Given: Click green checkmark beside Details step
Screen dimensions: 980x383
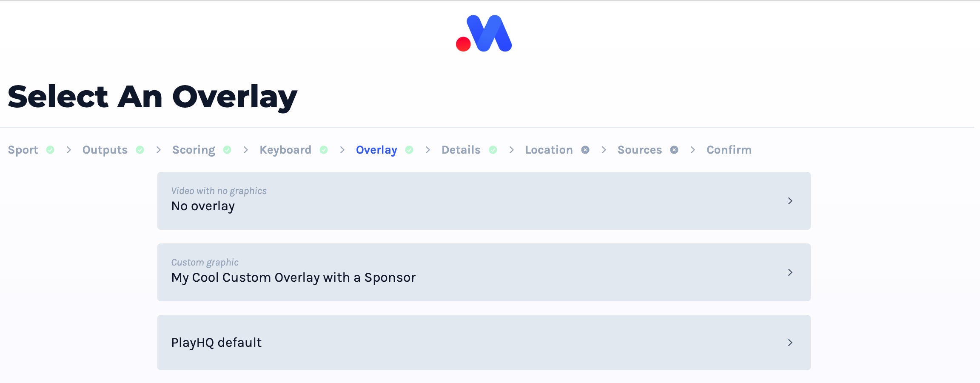Looking at the screenshot, I should (x=493, y=150).
